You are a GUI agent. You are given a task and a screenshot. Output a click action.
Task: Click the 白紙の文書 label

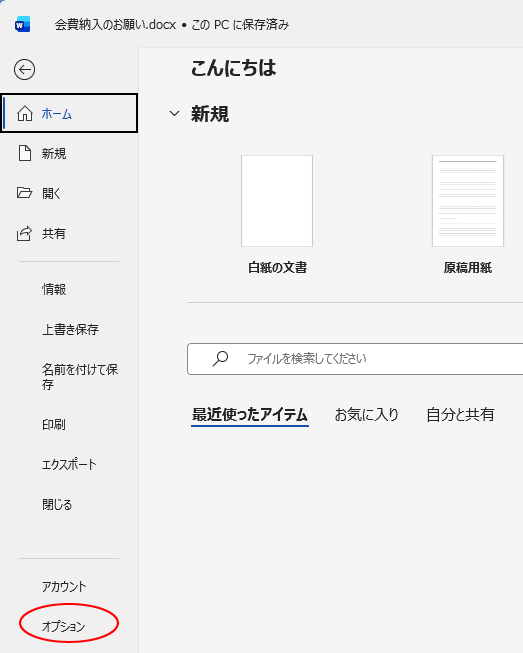click(277, 267)
